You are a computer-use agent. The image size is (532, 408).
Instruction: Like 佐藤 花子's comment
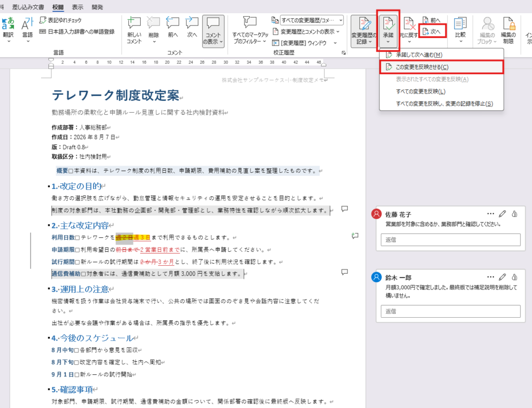coord(515,213)
